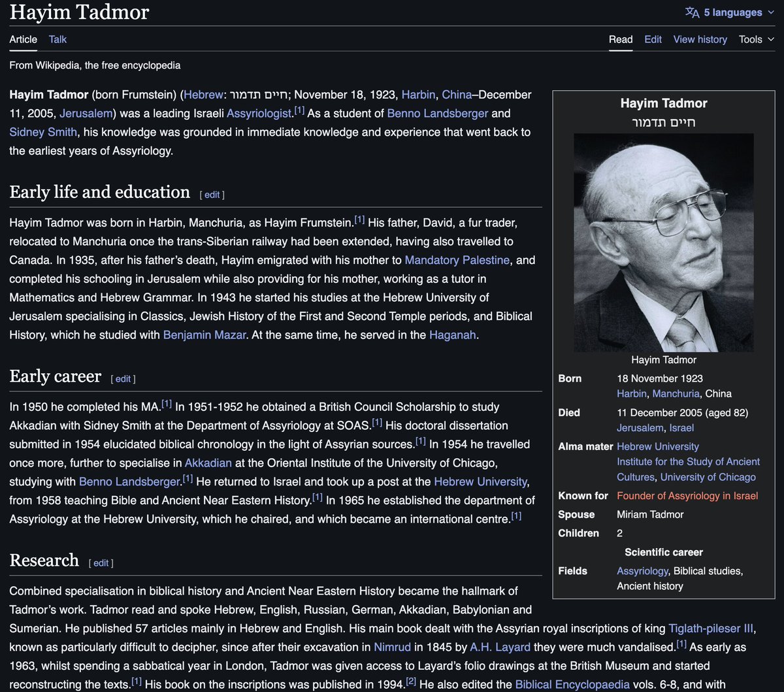Click citation [1] after Assyriologist
The width and height of the screenshot is (784, 692).
click(299, 110)
